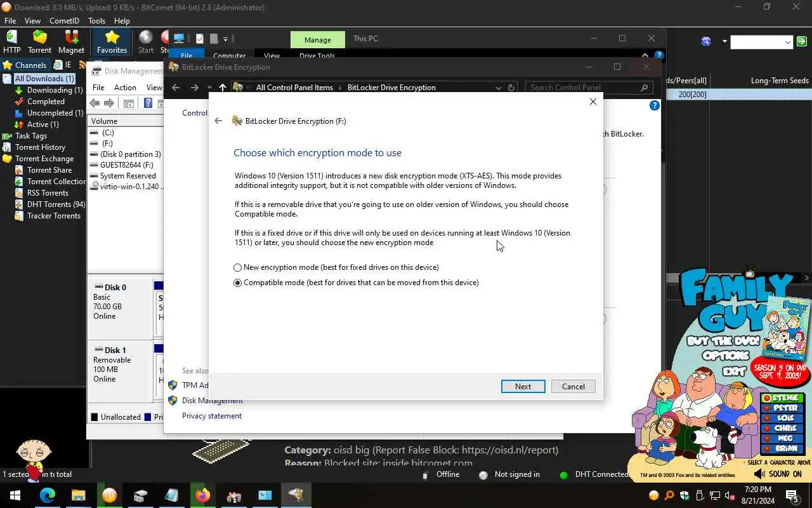
Task: Click Disk Management forward arrow toolbar icon
Action: click(108, 104)
